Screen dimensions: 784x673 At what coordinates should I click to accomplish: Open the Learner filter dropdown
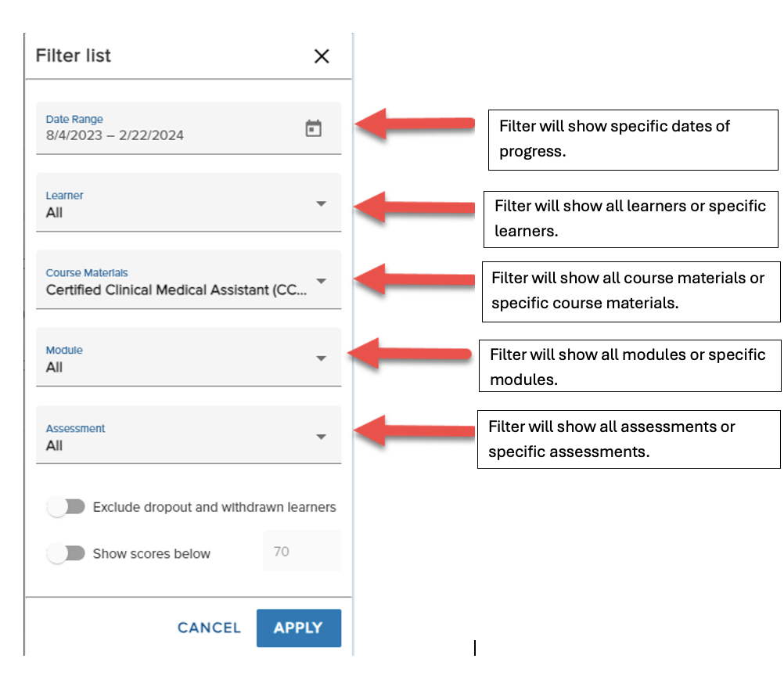pyautogui.click(x=188, y=203)
